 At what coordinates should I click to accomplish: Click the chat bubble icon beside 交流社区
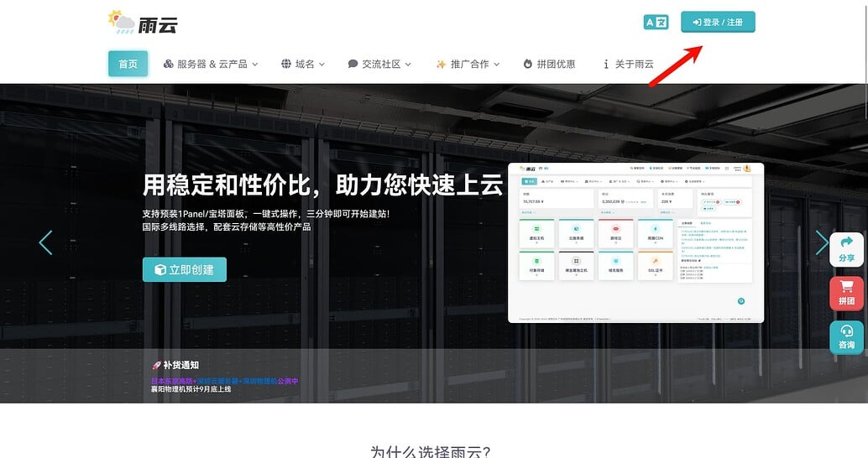[x=353, y=64]
